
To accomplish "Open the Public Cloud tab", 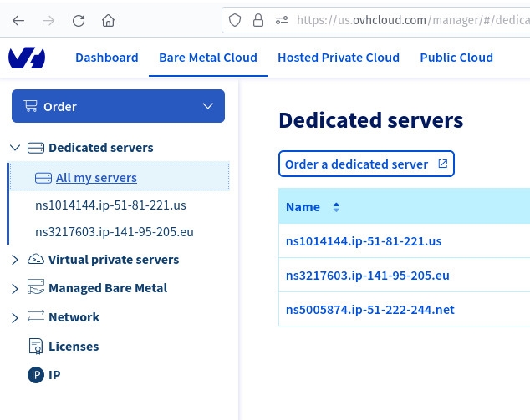I will [x=456, y=58].
